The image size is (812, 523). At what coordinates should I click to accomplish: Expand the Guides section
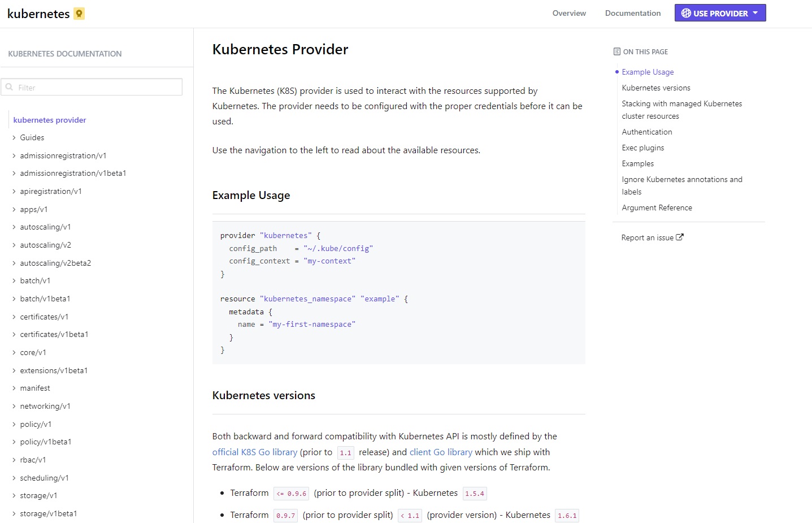tap(14, 137)
